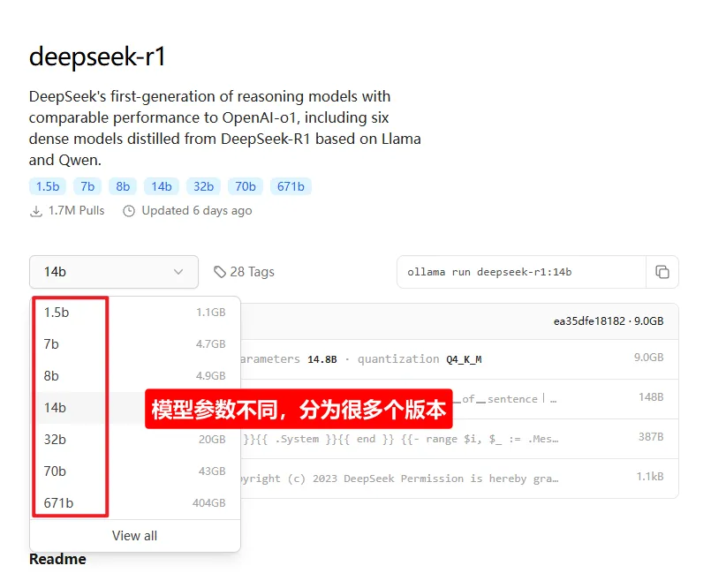Click the ollama run command field
The width and height of the screenshot is (726, 588).
(x=521, y=272)
